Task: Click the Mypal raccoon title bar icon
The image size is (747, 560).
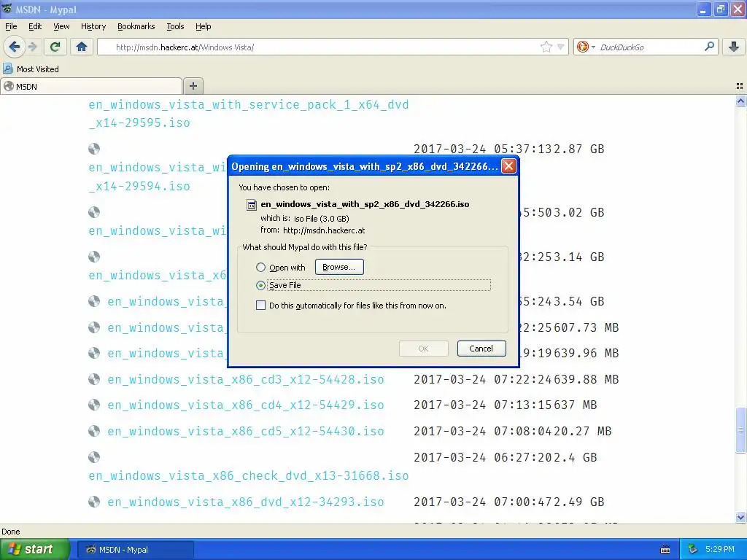Action: (x=7, y=9)
